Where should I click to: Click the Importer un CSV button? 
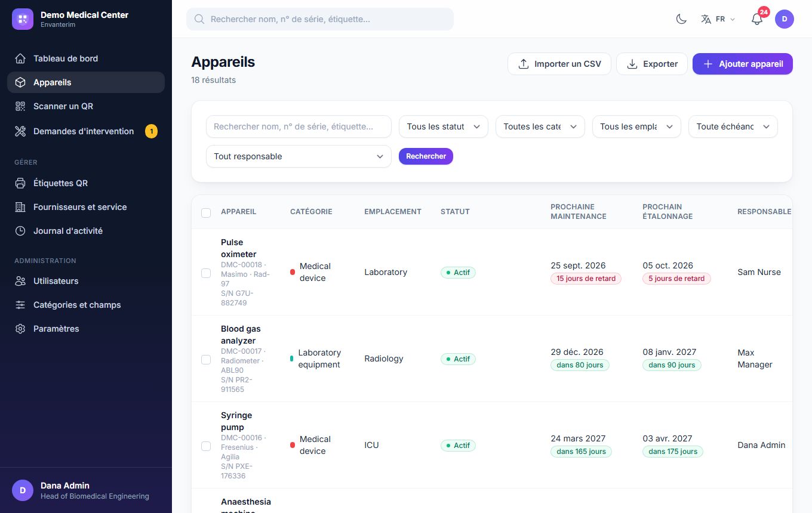(559, 64)
